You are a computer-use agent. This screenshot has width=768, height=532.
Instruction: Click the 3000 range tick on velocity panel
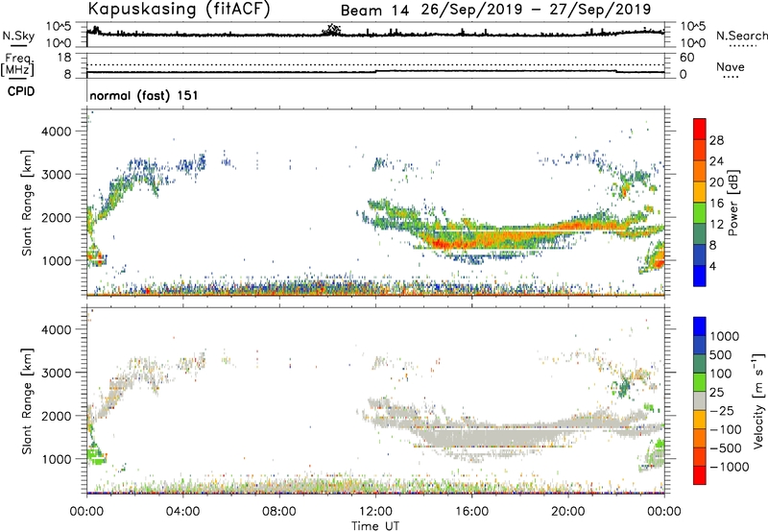click(x=56, y=373)
